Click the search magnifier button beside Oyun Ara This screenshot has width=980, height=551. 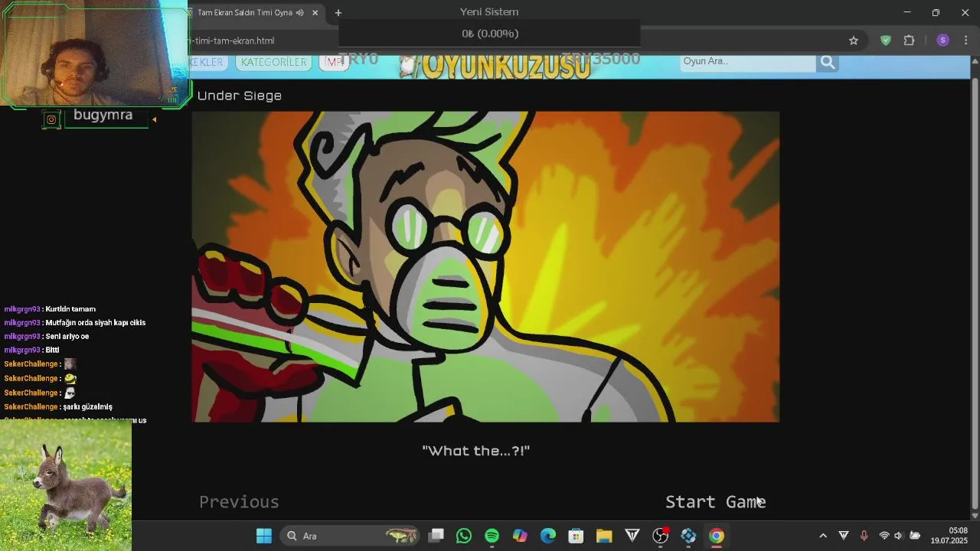[827, 62]
